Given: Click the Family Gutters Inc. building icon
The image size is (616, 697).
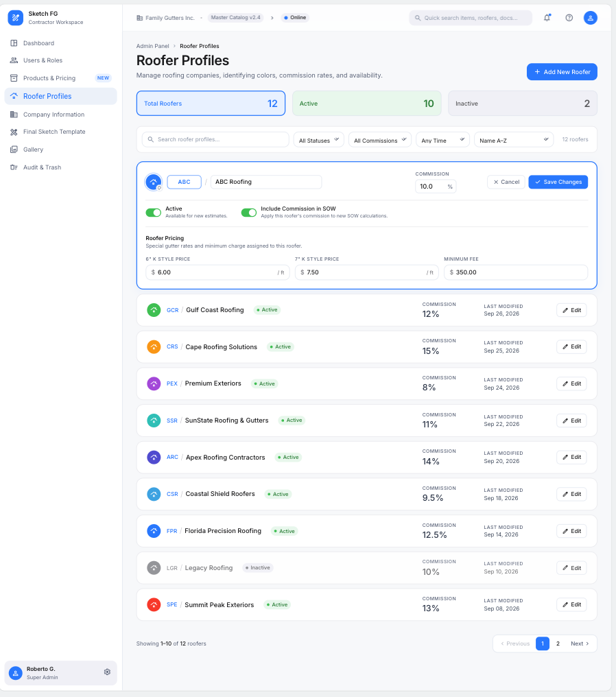Looking at the screenshot, I should pos(139,18).
